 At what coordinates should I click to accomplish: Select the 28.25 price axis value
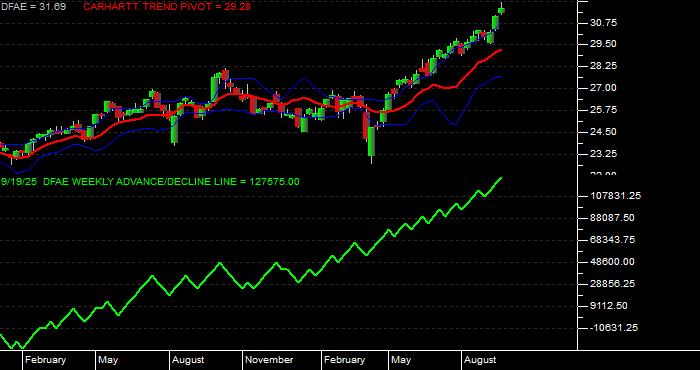[x=604, y=66]
